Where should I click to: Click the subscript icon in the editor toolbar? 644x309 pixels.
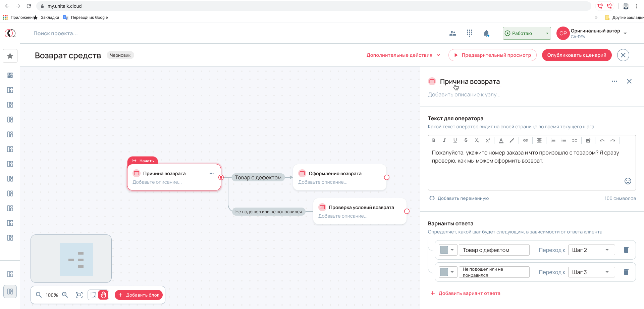(477, 140)
